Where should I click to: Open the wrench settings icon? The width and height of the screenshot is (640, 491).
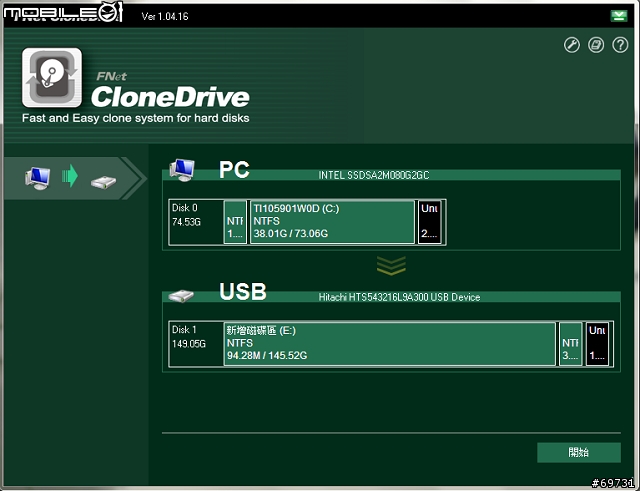571,45
